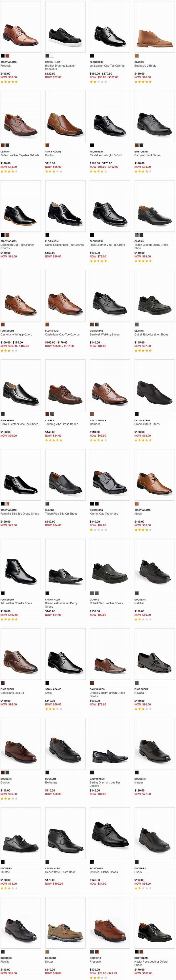This screenshot has height=980, width=176.
Task: Click Clarks Tilden Free Slip-On Shoes link
Action: [x=61, y=513]
